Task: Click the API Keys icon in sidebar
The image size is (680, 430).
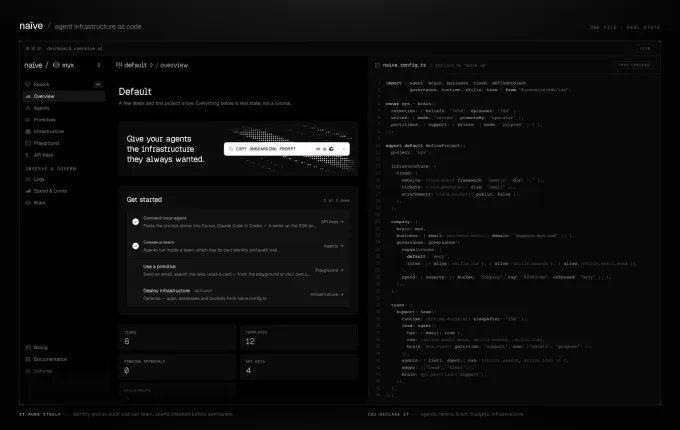Action: (x=28, y=155)
